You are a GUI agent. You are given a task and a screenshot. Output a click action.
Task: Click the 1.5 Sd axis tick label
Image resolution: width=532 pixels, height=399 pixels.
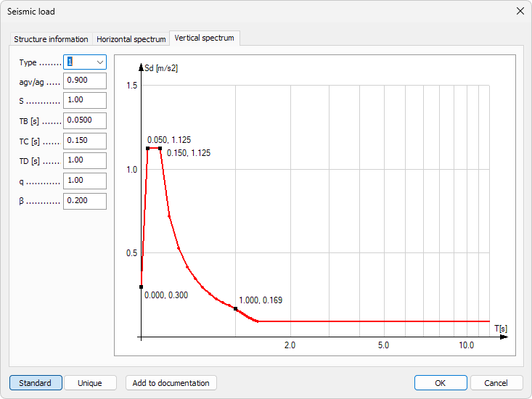[131, 86]
